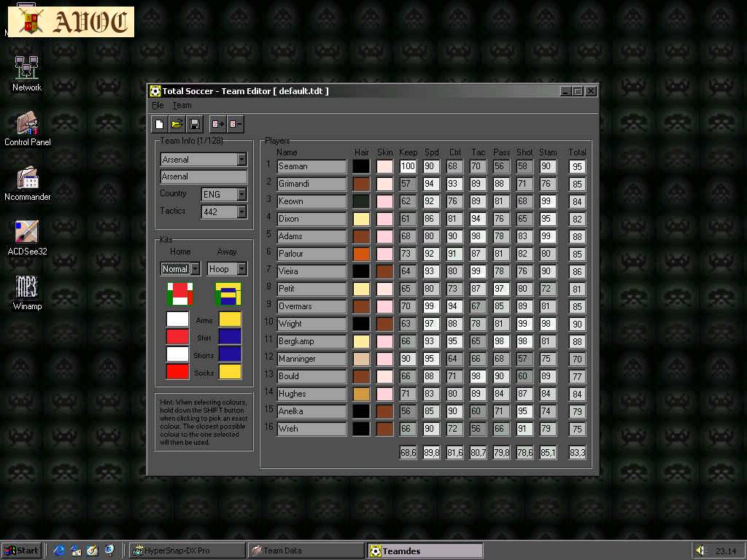The image size is (747, 560).
Task: Click the remove team toolbar icon (minus)
Action: 236,124
